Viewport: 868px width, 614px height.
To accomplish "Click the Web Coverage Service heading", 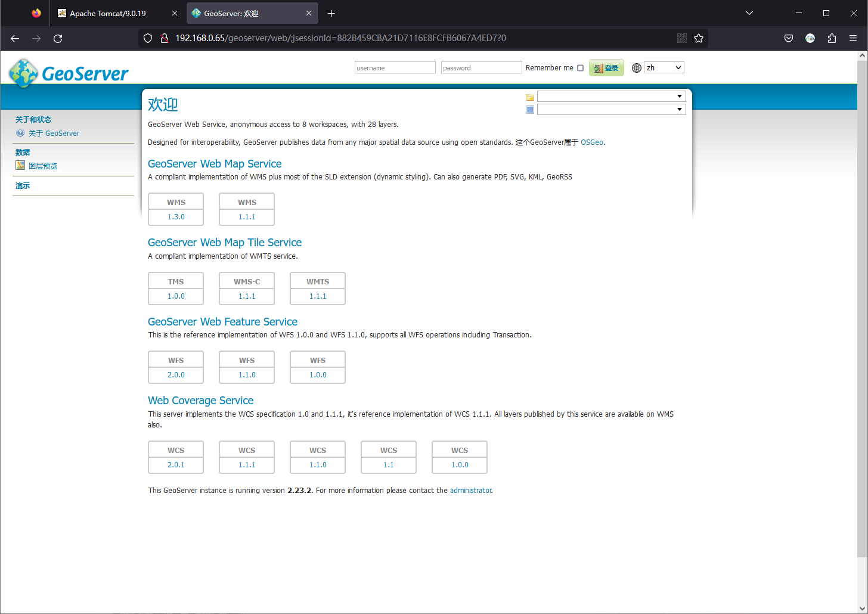I will click(x=200, y=401).
